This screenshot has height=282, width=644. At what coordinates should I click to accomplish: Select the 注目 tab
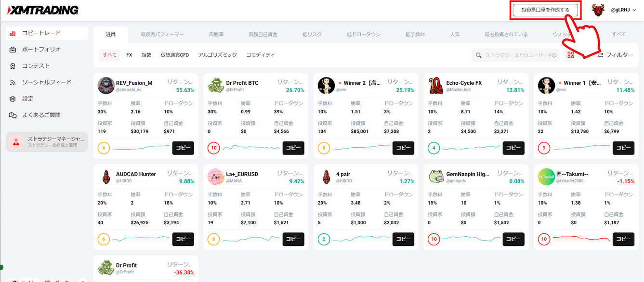tap(111, 34)
